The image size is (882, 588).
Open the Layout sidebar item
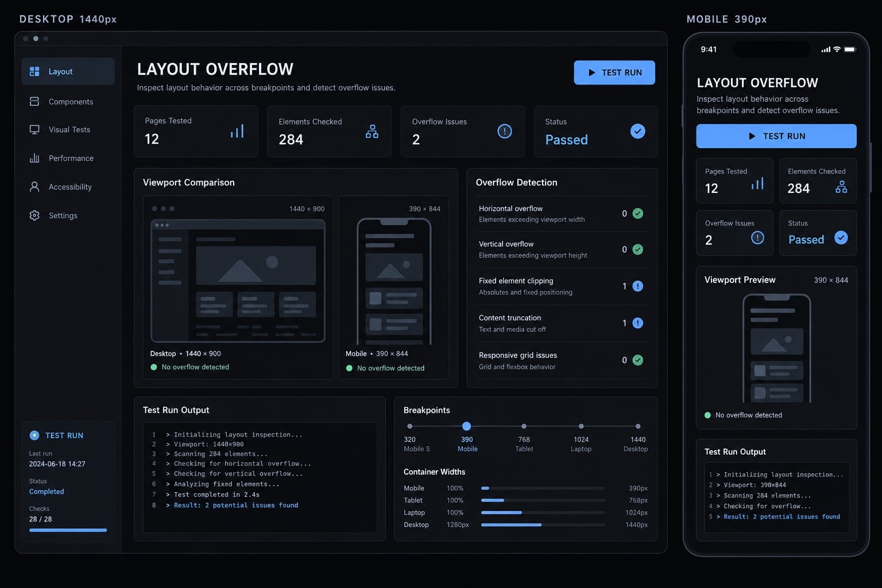tap(68, 71)
